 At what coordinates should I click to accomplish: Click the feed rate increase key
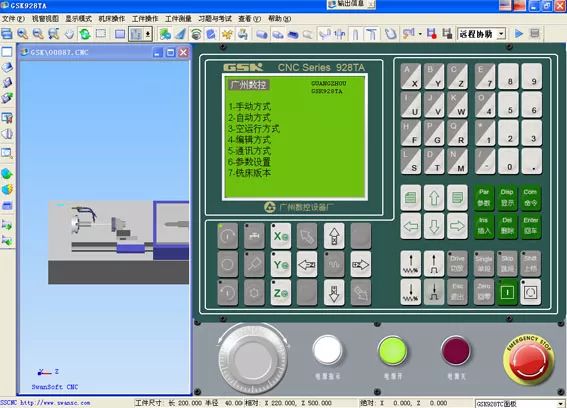(x=411, y=264)
